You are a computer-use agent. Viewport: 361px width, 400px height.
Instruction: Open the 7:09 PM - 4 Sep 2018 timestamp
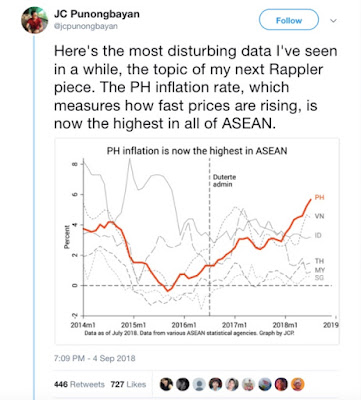pos(95,358)
